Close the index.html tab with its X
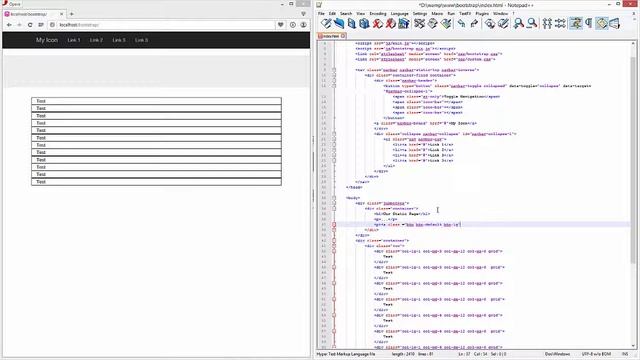 [x=343, y=36]
